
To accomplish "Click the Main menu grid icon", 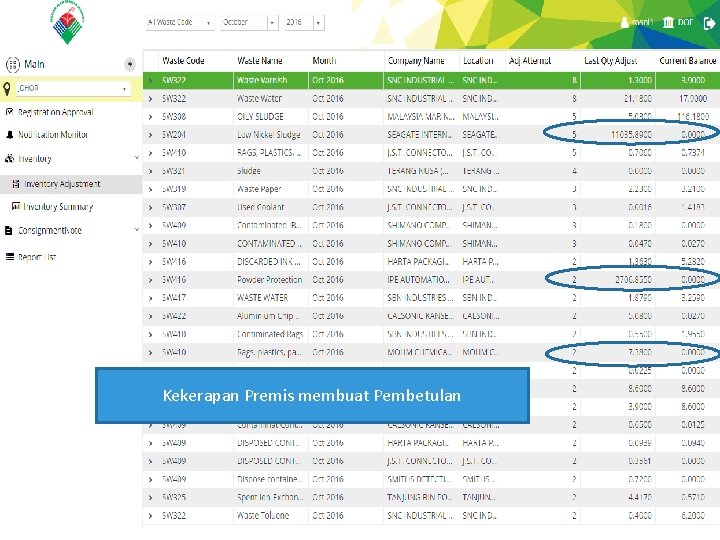I will pyautogui.click(x=12, y=64).
